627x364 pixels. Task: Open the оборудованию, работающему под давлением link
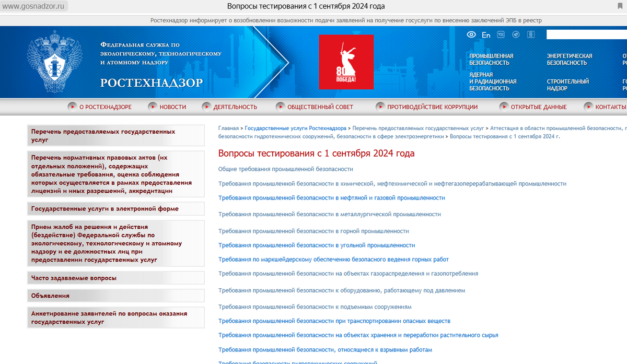click(342, 290)
